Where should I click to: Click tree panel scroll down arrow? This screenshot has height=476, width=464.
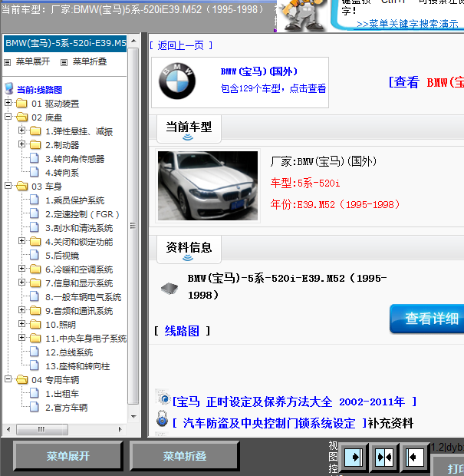point(133,416)
